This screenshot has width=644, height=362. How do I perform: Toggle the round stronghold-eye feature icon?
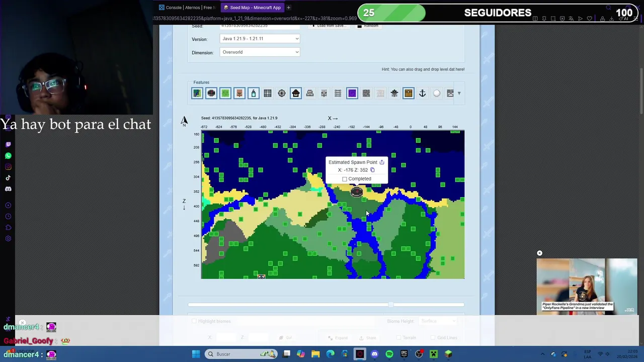[281, 93]
